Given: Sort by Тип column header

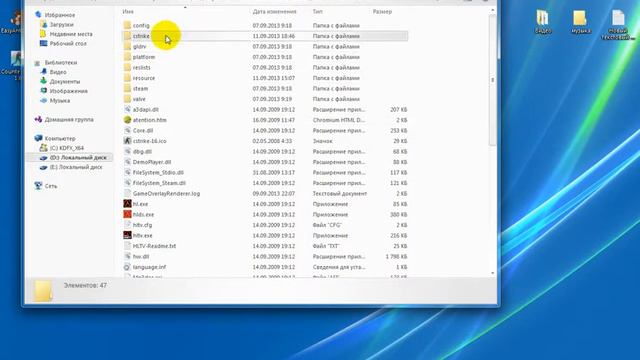Looking at the screenshot, I should click(318, 12).
